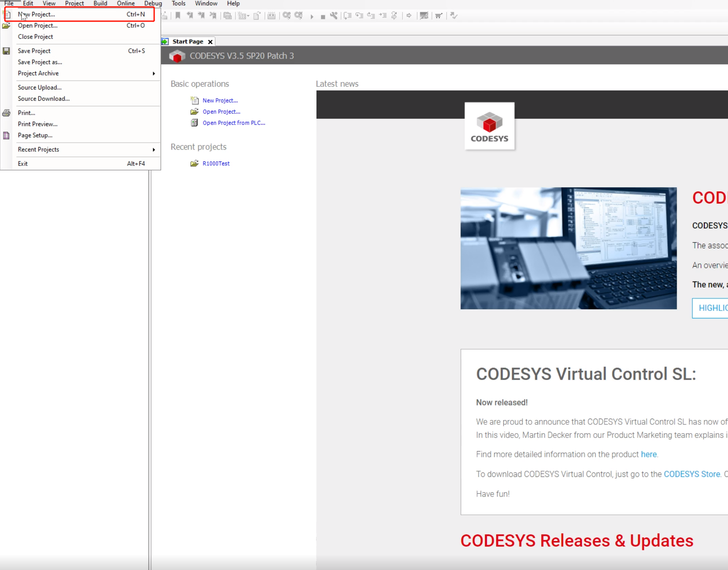Click the Set Next Statement icon
This screenshot has height=570, width=728.
click(394, 16)
